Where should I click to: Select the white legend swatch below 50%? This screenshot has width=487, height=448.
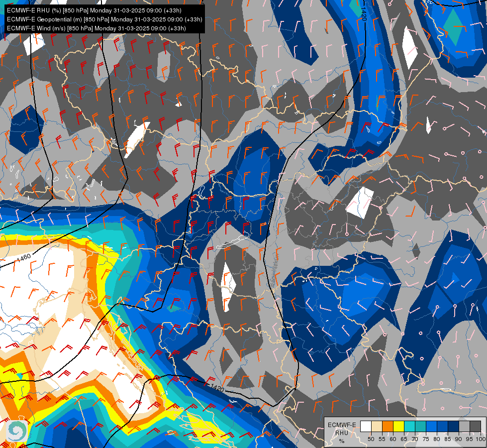(366, 426)
